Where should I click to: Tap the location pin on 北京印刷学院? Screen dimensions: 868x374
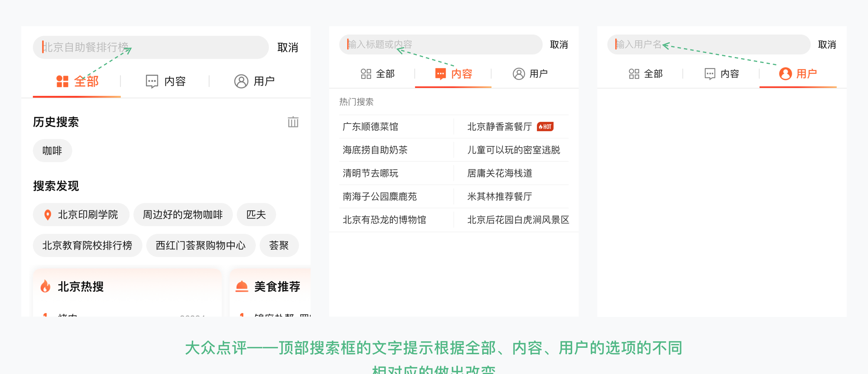tap(47, 215)
